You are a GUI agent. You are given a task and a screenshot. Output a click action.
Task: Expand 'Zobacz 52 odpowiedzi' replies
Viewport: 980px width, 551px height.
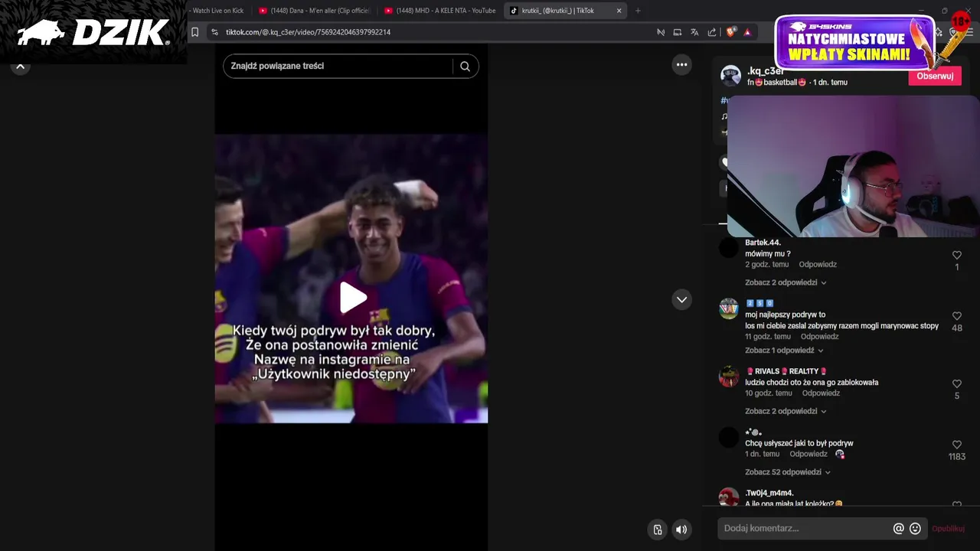[x=788, y=472]
